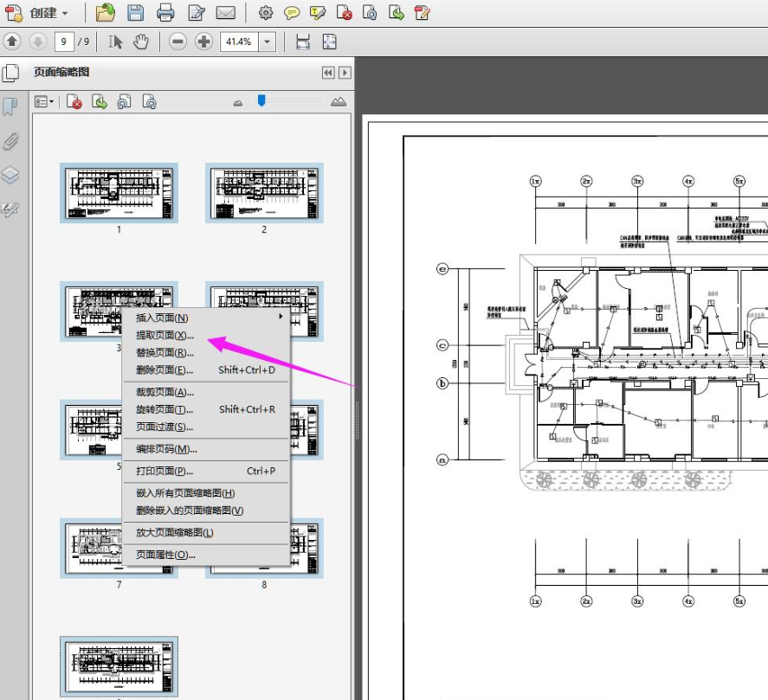This screenshot has height=700, width=768.
Task: Select page 2 thumbnail
Action: 264,193
